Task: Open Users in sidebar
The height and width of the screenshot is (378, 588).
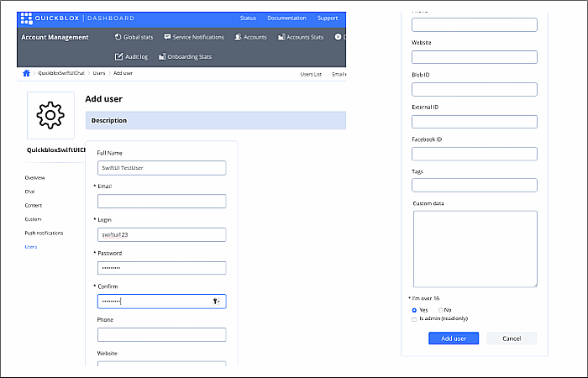Action: 31,247
